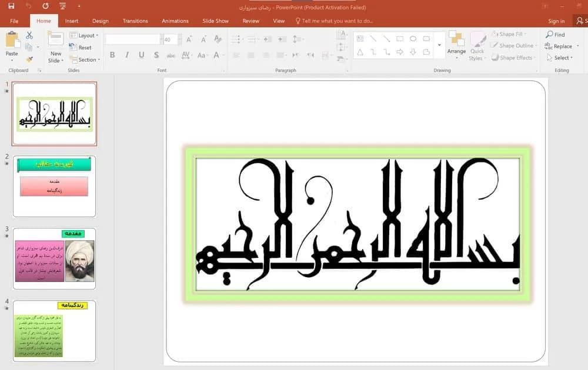Screen dimensions: 588x370
Task: Toggle Italic formatting
Action: (x=127, y=55)
